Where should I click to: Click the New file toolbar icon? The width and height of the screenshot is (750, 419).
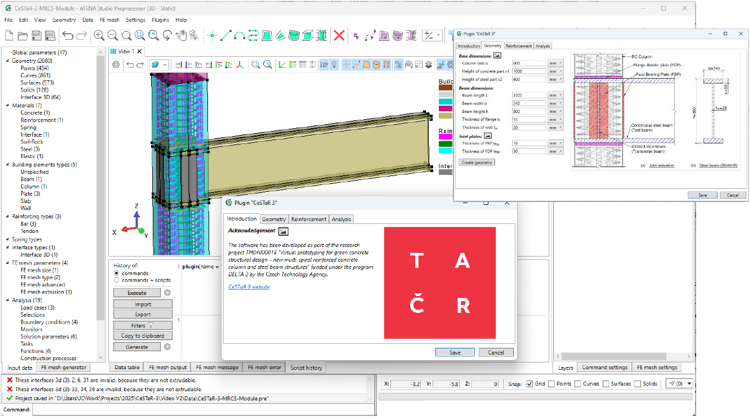point(9,36)
